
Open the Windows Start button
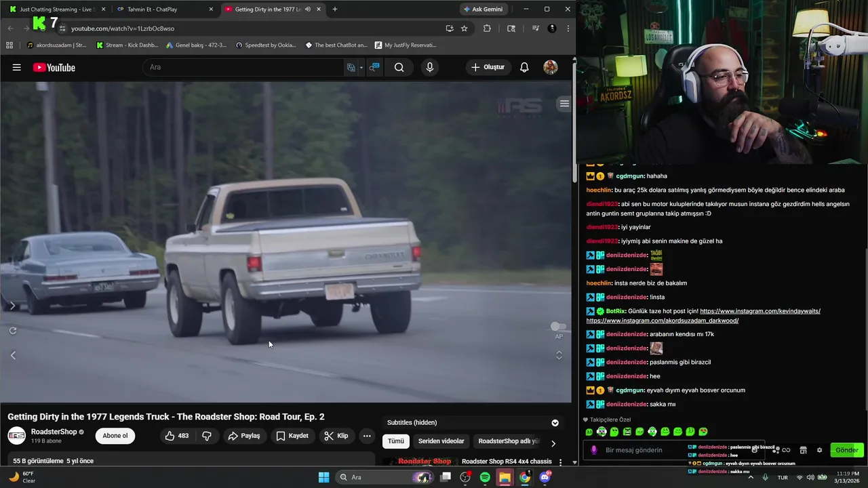(x=323, y=477)
